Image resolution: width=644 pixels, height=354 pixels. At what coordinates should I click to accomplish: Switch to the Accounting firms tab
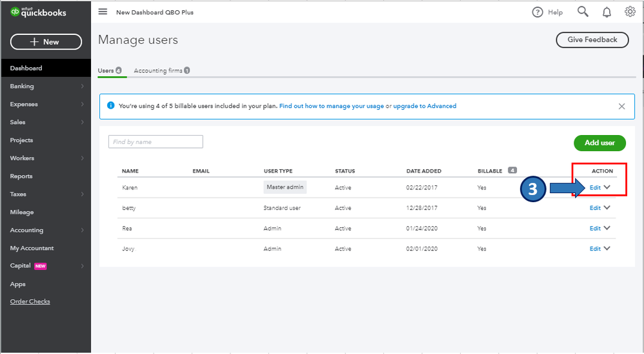tap(158, 70)
